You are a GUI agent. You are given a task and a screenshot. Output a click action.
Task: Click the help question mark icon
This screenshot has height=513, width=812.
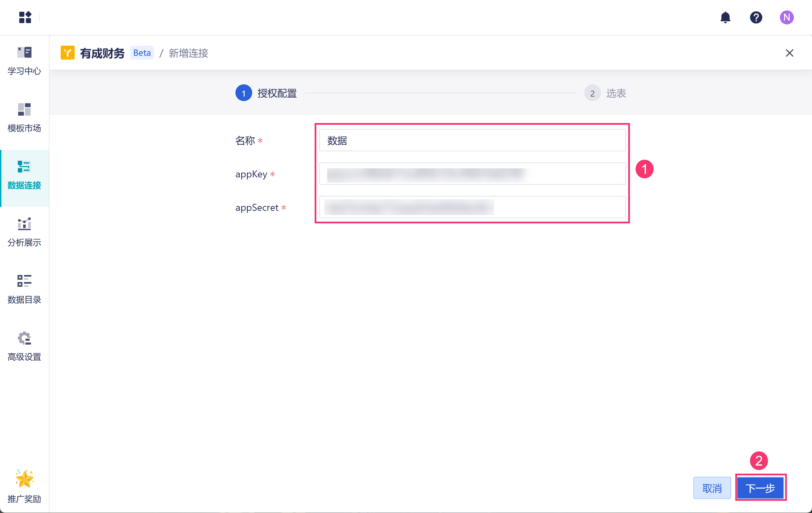click(756, 17)
